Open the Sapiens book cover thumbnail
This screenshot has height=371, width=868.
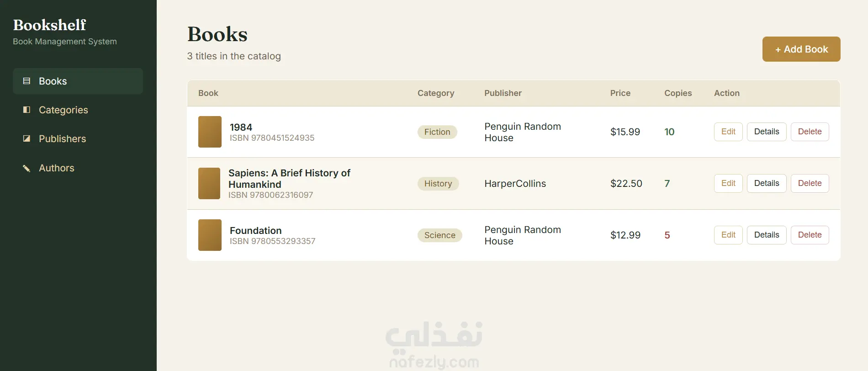point(209,183)
